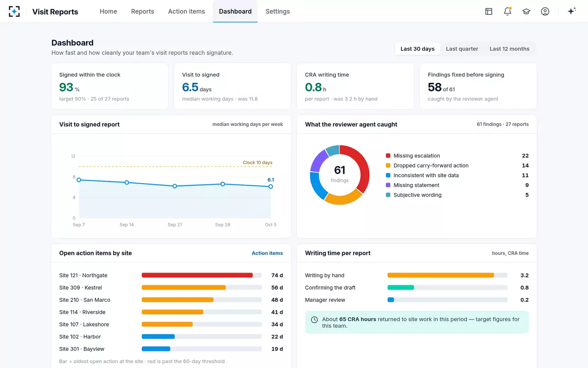
Task: Click the red Missing escalation legend swatch
Action: tap(388, 156)
